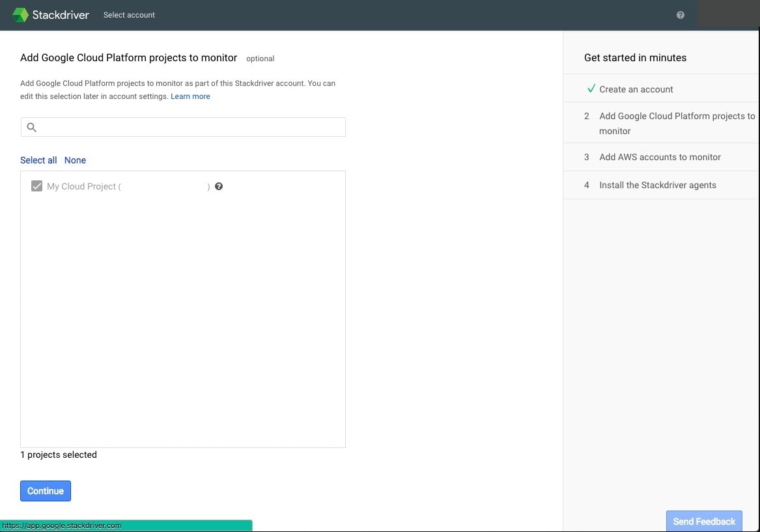The height and width of the screenshot is (532, 760).
Task: Click the My Cloud Project label
Action: coord(84,186)
